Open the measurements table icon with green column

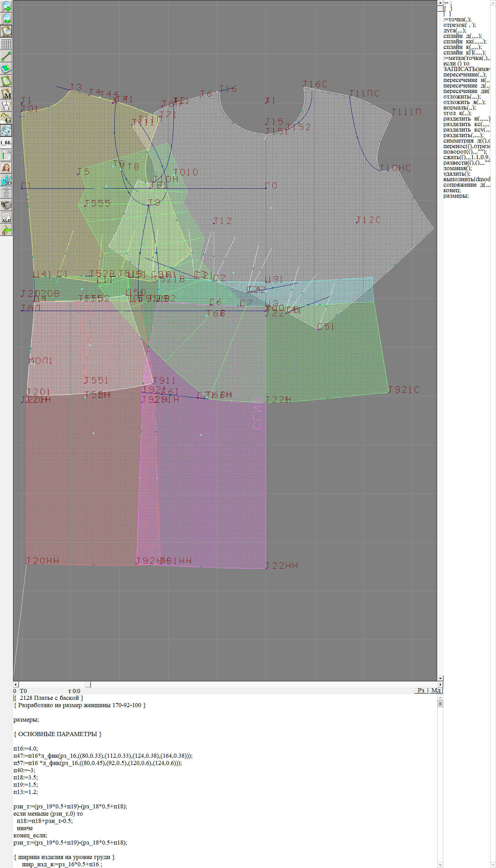[x=6, y=155]
